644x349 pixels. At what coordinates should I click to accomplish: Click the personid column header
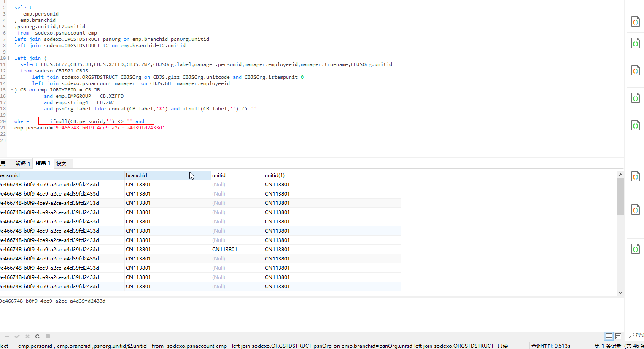click(x=10, y=175)
